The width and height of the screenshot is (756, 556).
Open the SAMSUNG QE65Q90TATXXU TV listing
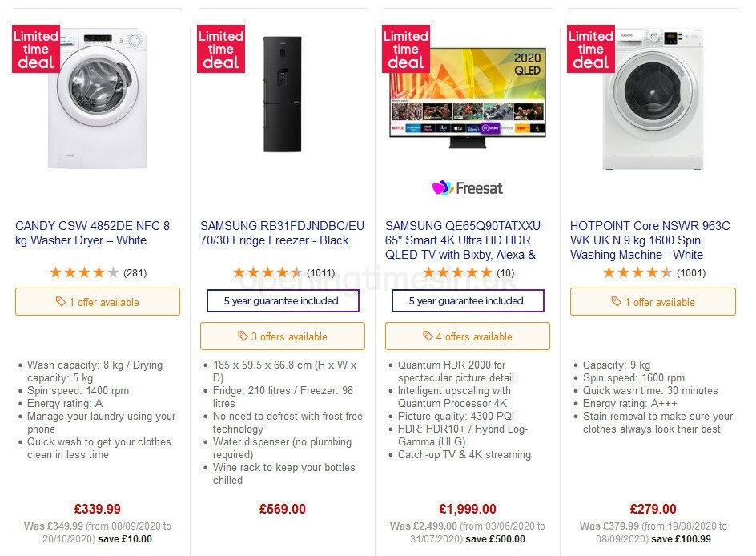[x=464, y=240]
